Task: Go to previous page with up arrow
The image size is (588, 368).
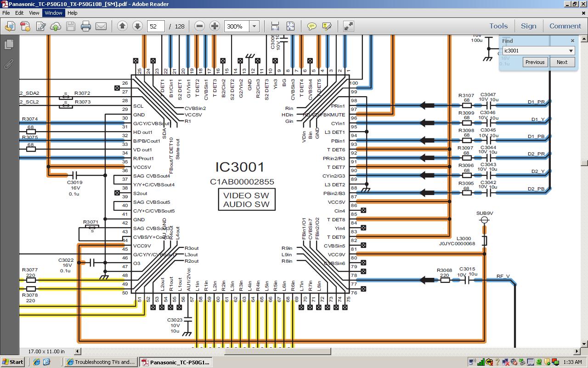Action: 122,26
